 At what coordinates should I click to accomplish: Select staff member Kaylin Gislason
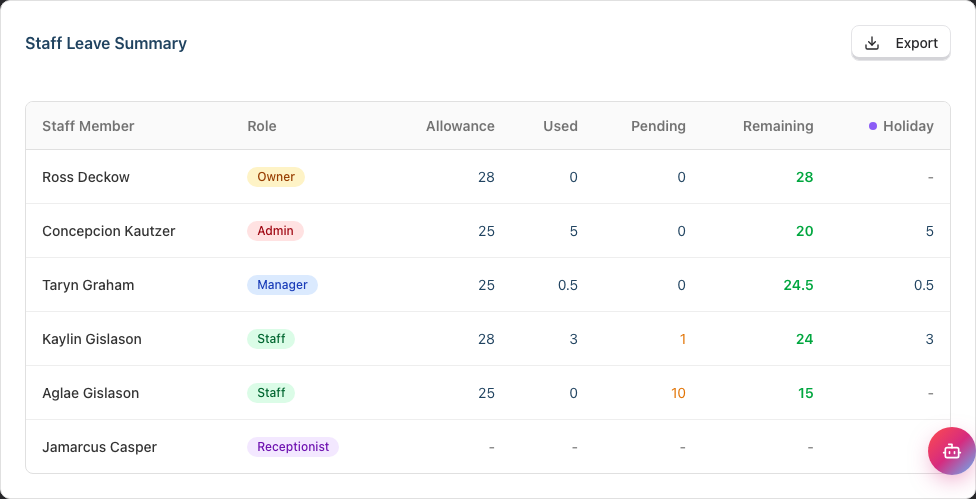tap(92, 340)
